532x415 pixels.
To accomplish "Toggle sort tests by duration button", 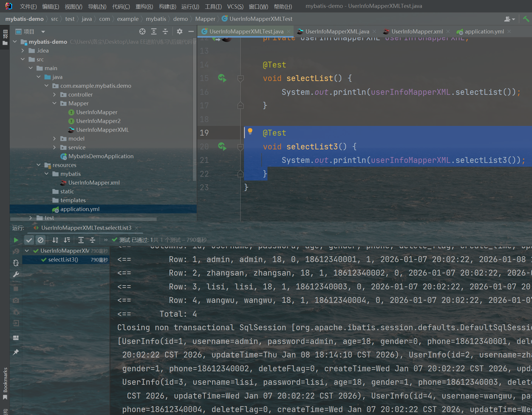I will coord(67,240).
